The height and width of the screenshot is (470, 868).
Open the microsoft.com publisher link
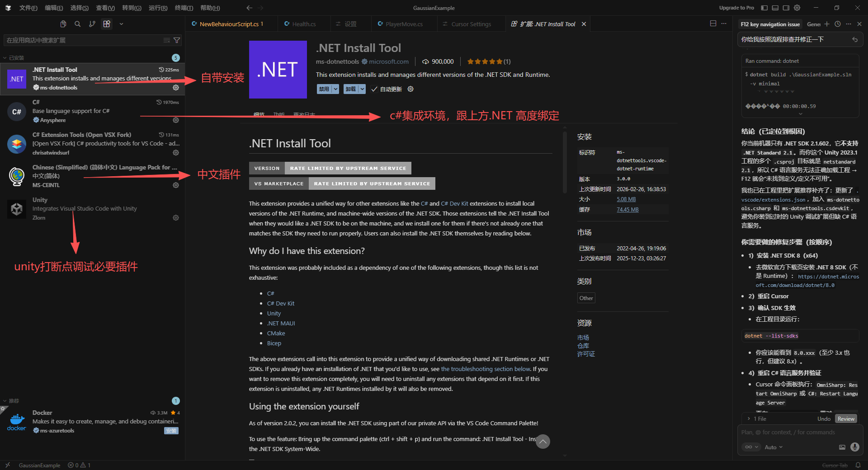(x=388, y=61)
